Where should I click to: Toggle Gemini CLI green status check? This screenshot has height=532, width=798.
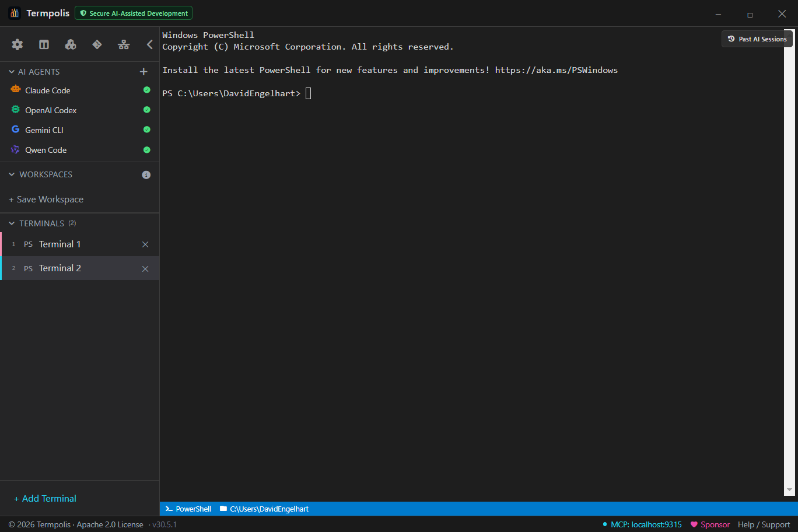147,129
